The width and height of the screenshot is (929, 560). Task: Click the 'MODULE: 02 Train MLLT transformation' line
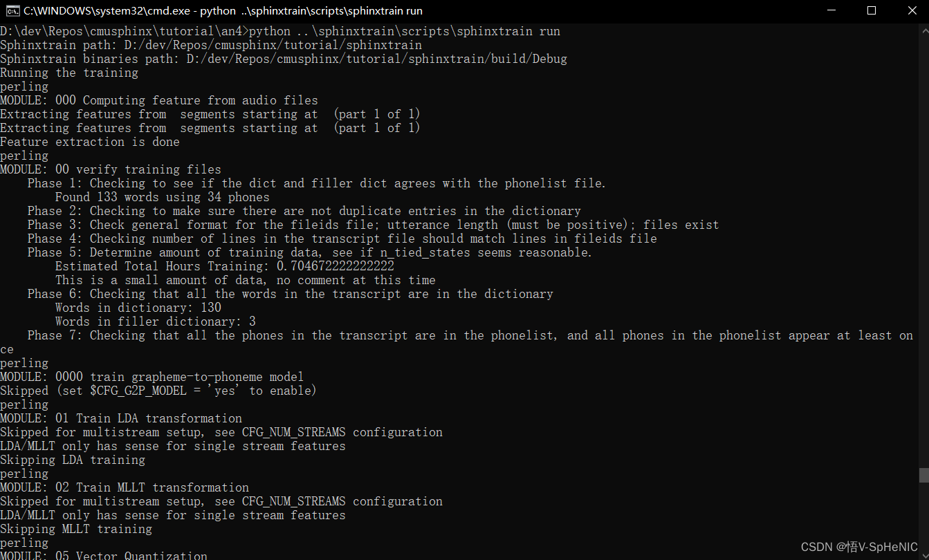[125, 487]
